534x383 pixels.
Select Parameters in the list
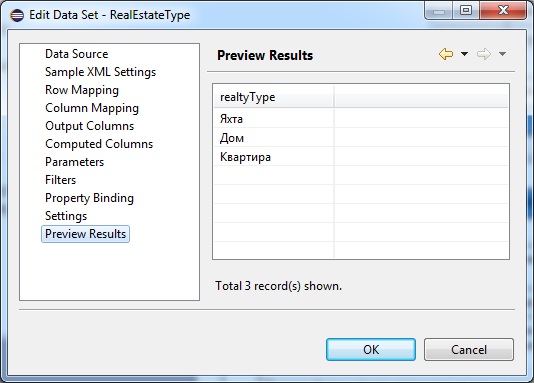click(75, 162)
